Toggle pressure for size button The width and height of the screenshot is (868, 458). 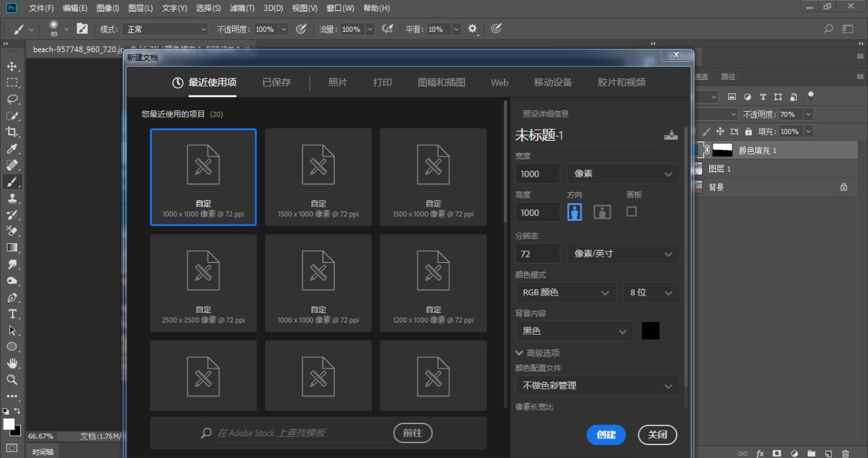[x=496, y=29]
